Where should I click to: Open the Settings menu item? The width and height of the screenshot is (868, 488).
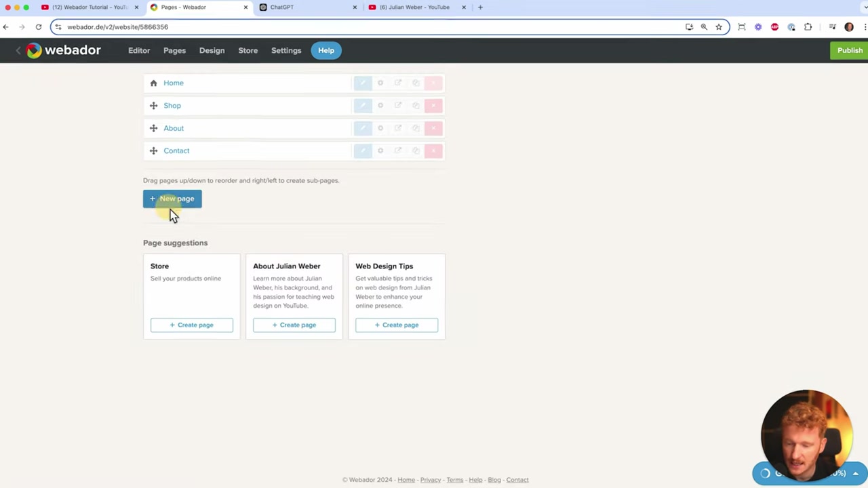tap(286, 50)
